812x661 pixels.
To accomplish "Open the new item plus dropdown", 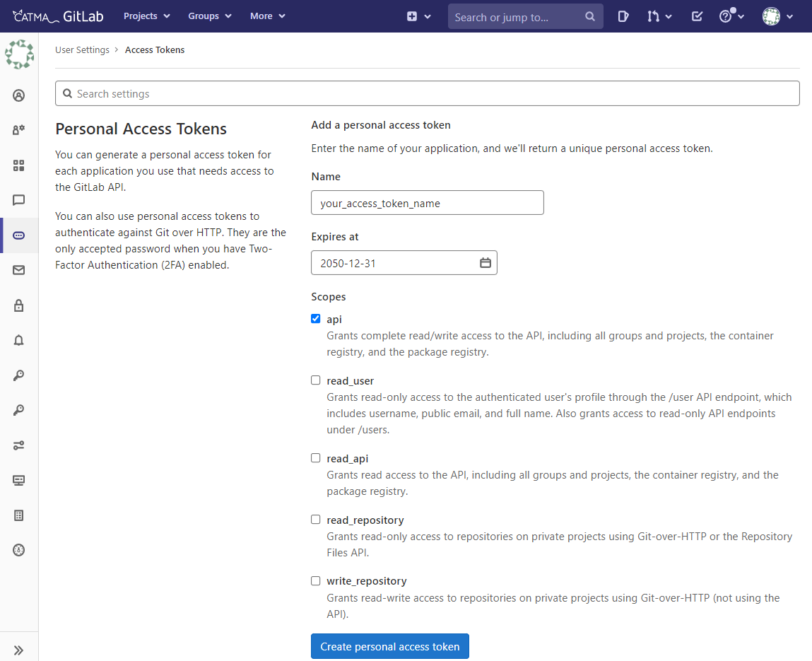I will pos(418,16).
